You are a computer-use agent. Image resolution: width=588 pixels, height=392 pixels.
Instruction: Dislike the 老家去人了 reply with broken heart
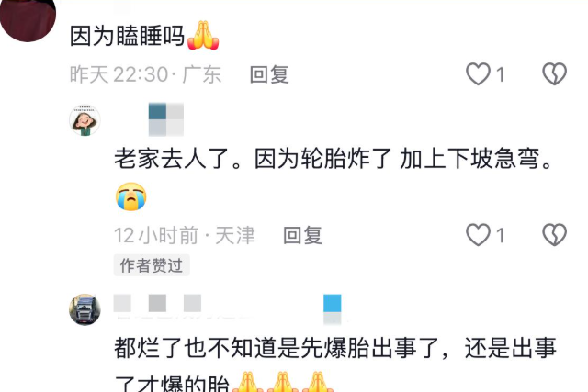click(554, 235)
